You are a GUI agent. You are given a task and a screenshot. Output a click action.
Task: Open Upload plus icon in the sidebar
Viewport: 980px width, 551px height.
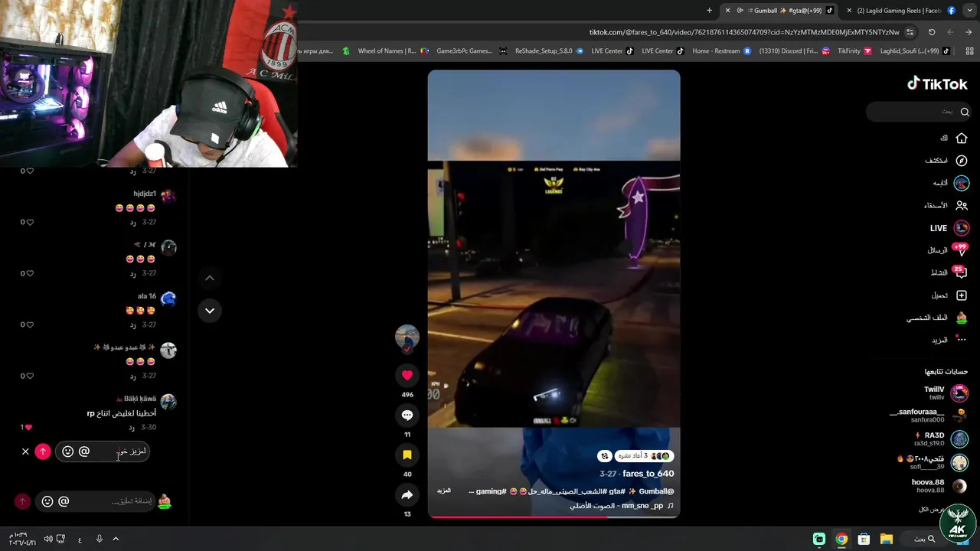(x=962, y=295)
